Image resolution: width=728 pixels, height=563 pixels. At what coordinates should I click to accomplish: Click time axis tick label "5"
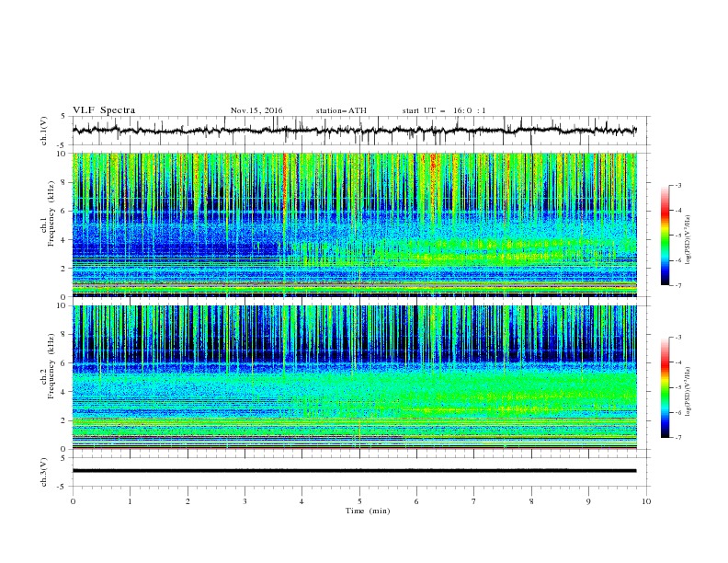tap(359, 501)
